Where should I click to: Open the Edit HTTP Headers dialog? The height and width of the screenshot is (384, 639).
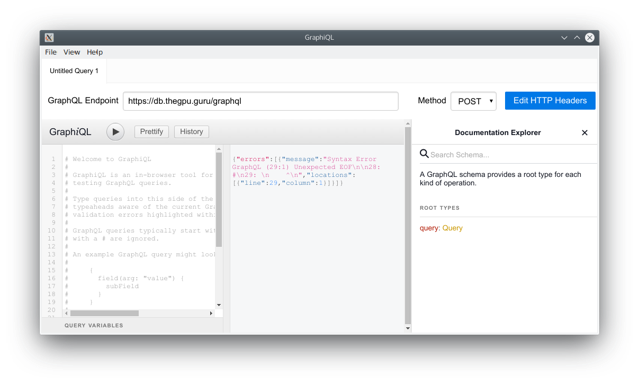point(550,101)
